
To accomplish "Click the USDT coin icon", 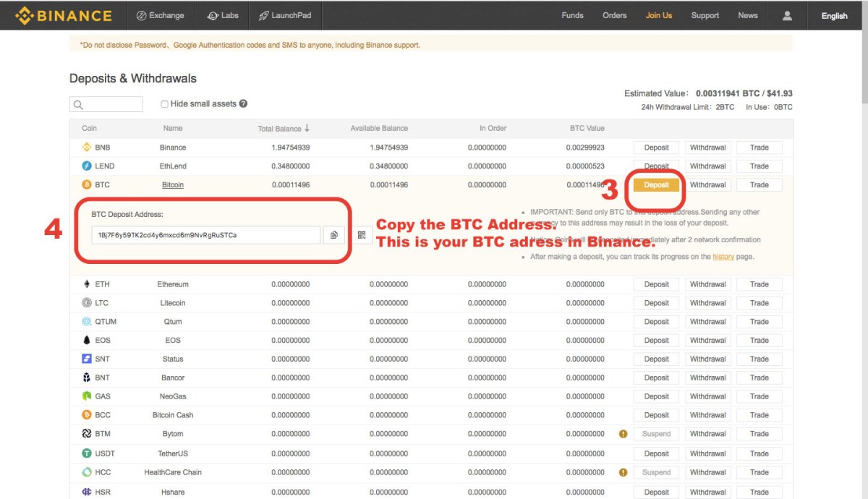I will pyautogui.click(x=87, y=453).
